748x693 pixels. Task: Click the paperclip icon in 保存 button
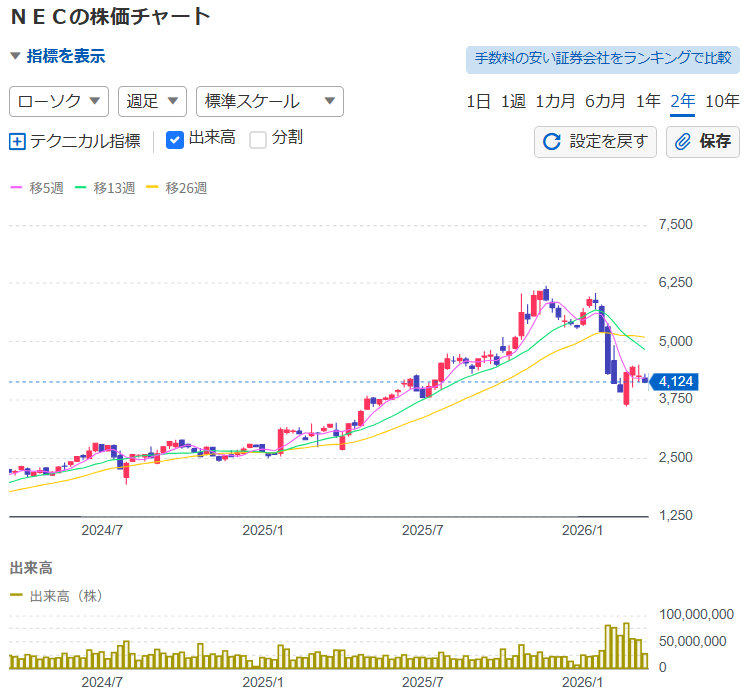coord(684,141)
